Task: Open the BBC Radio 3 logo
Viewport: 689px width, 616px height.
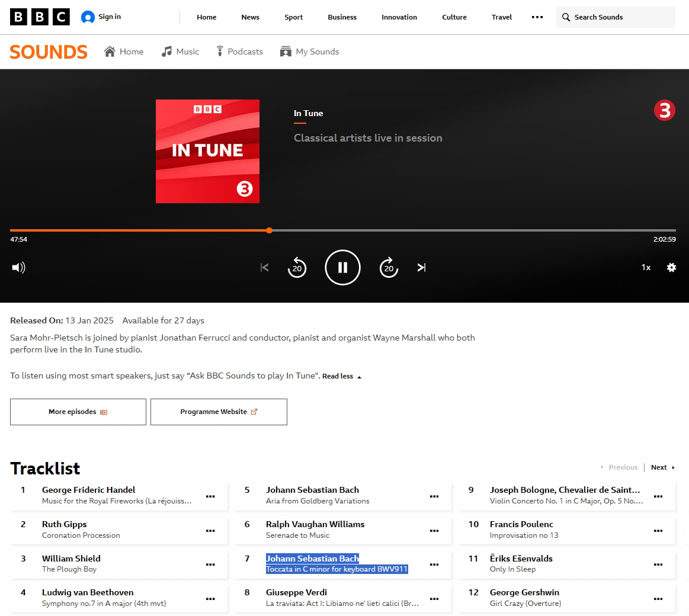Action: [x=664, y=110]
